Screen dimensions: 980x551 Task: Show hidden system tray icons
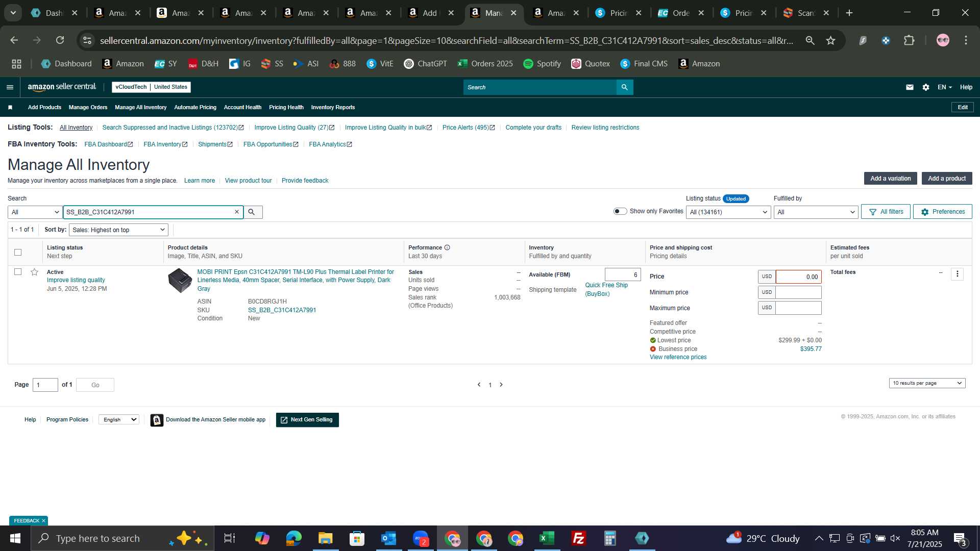pos(819,538)
